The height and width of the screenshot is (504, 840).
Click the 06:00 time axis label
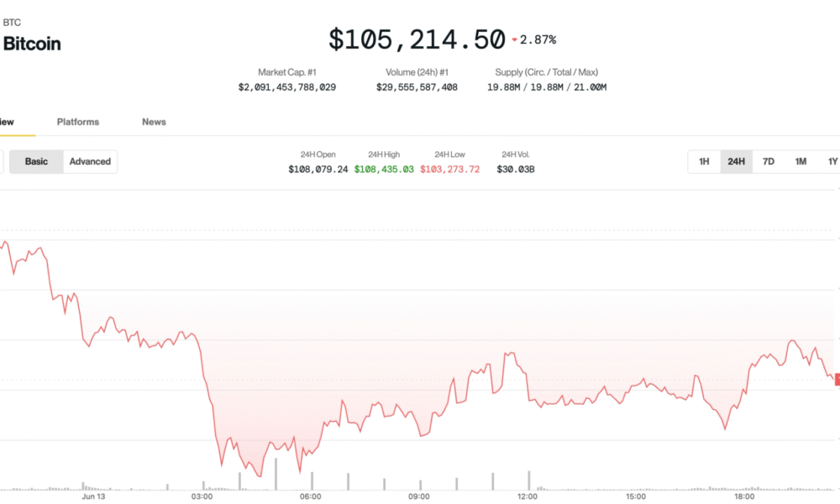[x=311, y=496]
